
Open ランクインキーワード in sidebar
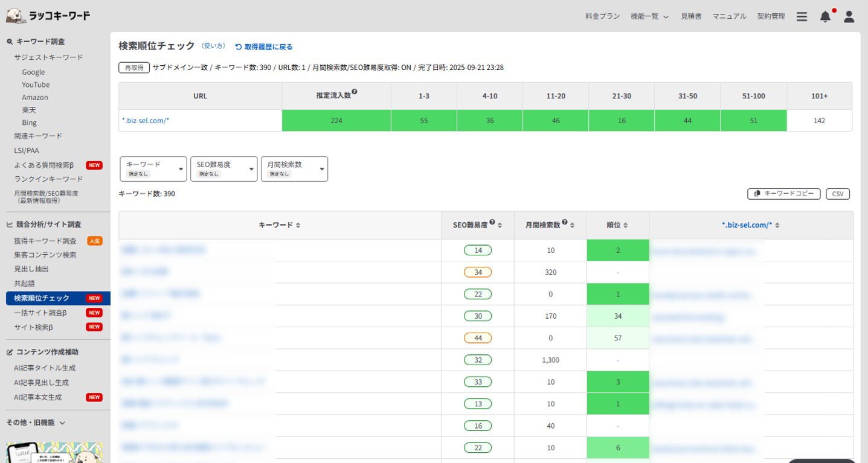coord(48,179)
